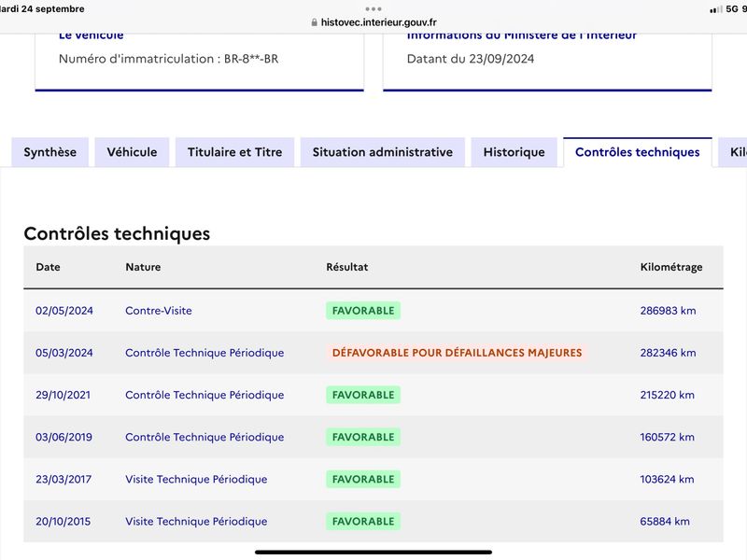Screen dimensions: 747x560
Task: Click the FAVORABLE badge for 03/06/2019
Action: point(363,437)
